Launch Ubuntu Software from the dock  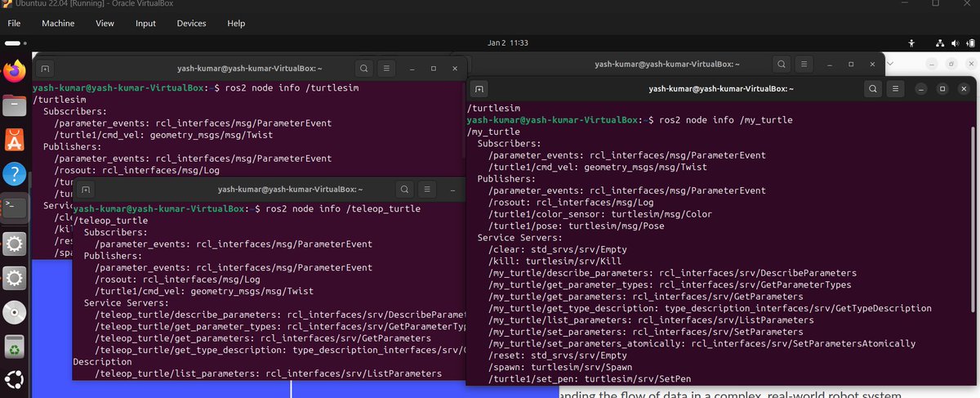(15, 140)
